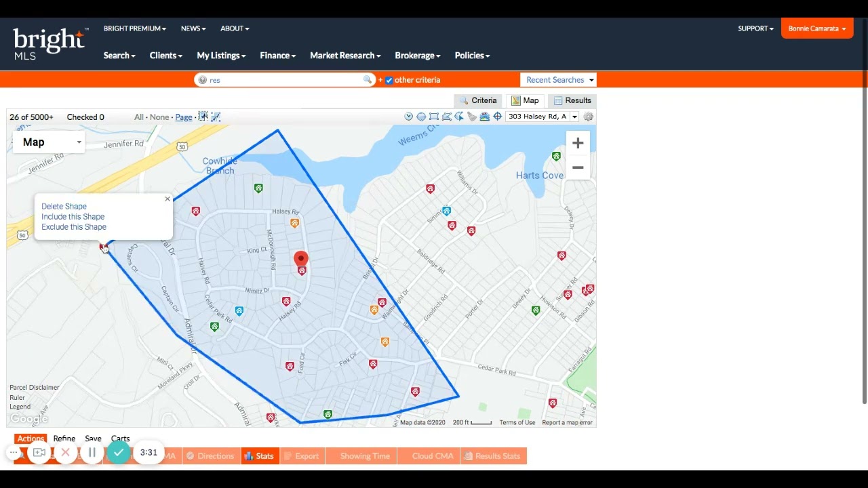Select the rectangle draw tool on map toolbar
Image resolution: width=868 pixels, height=488 pixels.
tap(434, 117)
